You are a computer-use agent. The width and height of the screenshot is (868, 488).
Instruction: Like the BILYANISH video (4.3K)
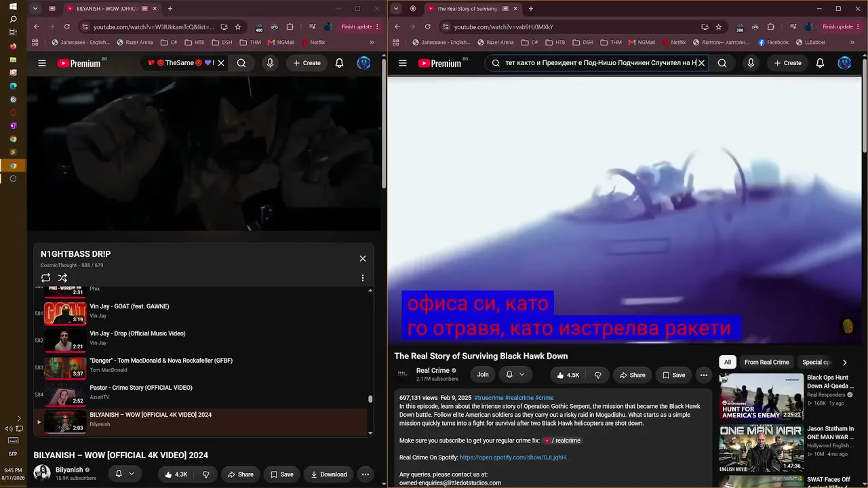tap(176, 474)
